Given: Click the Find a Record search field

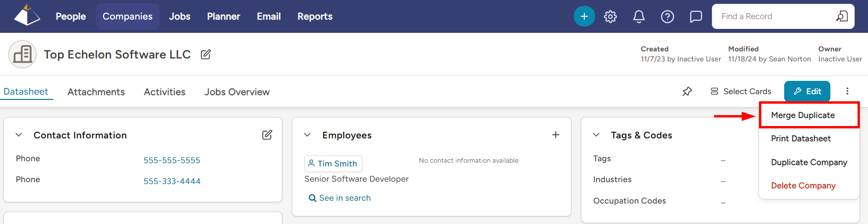Looking at the screenshot, I should tap(776, 17).
